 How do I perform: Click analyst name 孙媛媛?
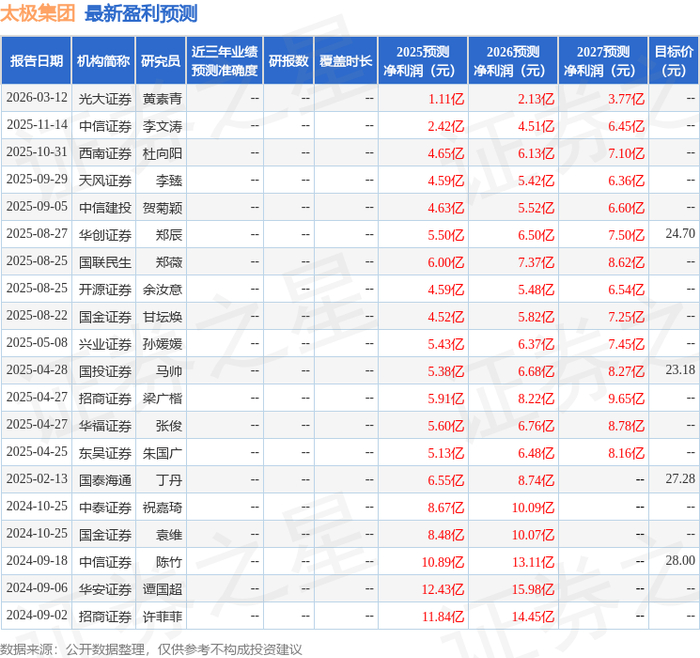[x=162, y=344]
